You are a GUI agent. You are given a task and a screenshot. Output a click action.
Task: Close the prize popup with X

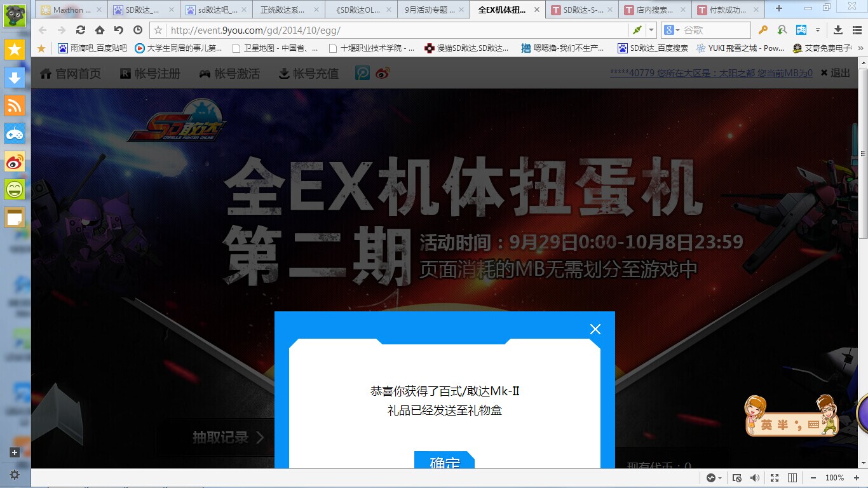pos(595,329)
